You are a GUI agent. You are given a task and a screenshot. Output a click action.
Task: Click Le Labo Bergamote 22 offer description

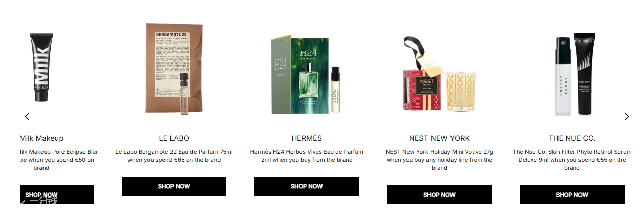pyautogui.click(x=174, y=156)
